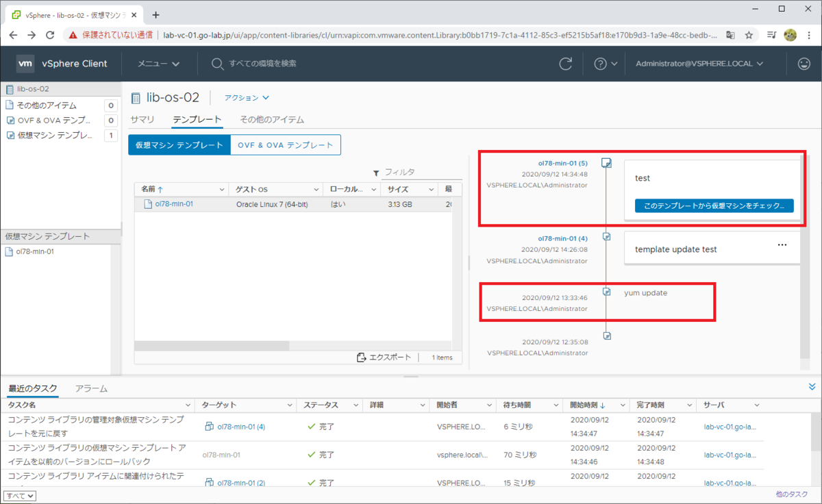Open the サイズ column menu chevron
The height and width of the screenshot is (504, 822).
click(432, 189)
